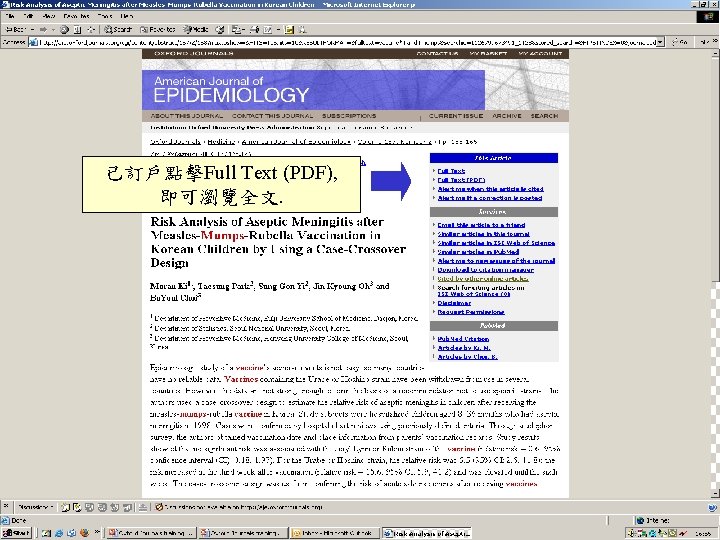
Task: Click the Internet Explorer quick launch icon
Action: 59,533
